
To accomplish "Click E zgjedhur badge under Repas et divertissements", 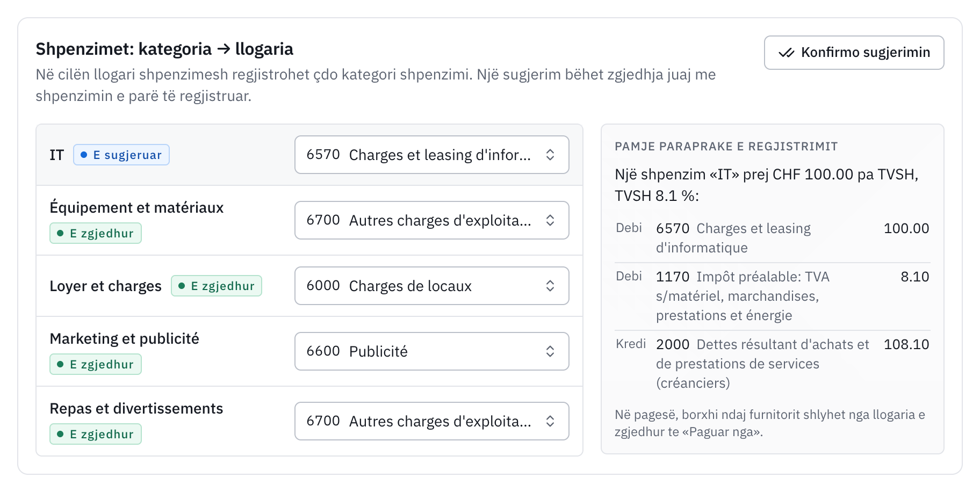I will tap(96, 434).
